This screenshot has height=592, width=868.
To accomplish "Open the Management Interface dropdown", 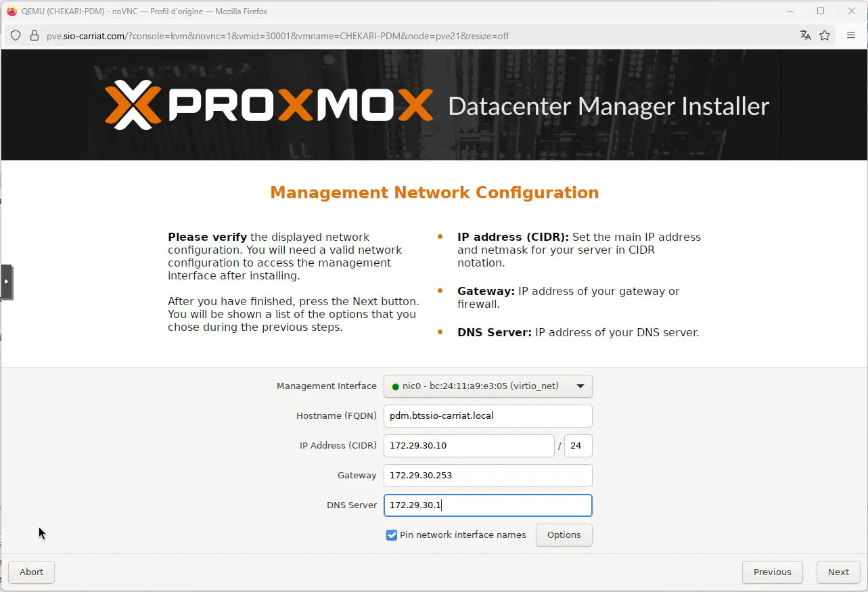I will (487, 386).
